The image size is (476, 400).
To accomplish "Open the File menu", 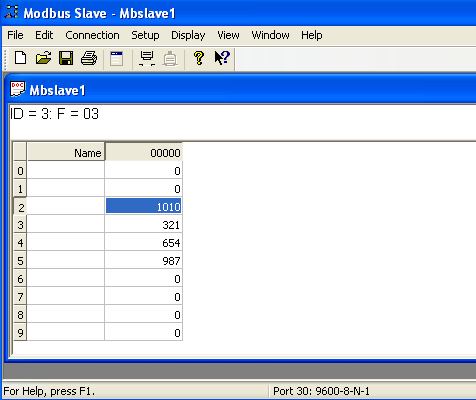I will pos(15,35).
